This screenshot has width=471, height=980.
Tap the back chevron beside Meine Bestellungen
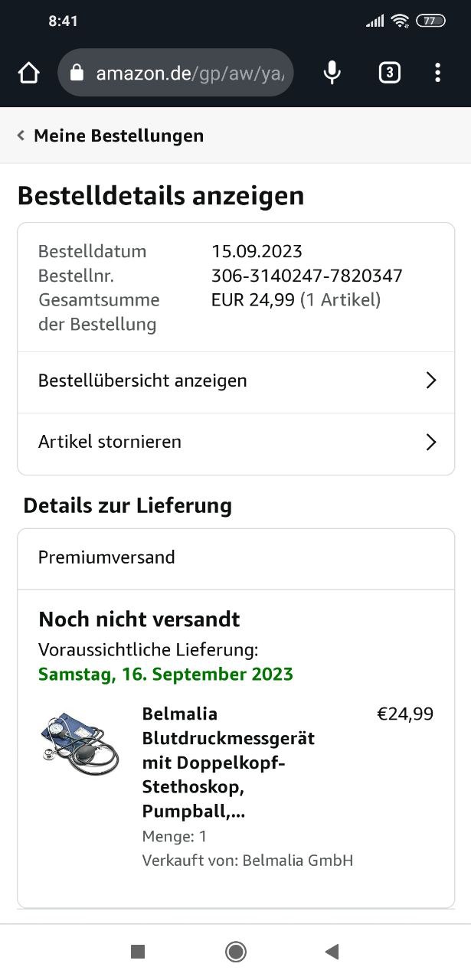pos(21,136)
